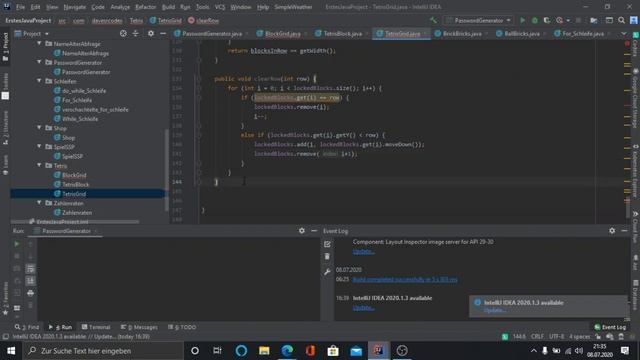The width and height of the screenshot is (640, 360).
Task: Open the VCS menu
Action: (220, 7)
